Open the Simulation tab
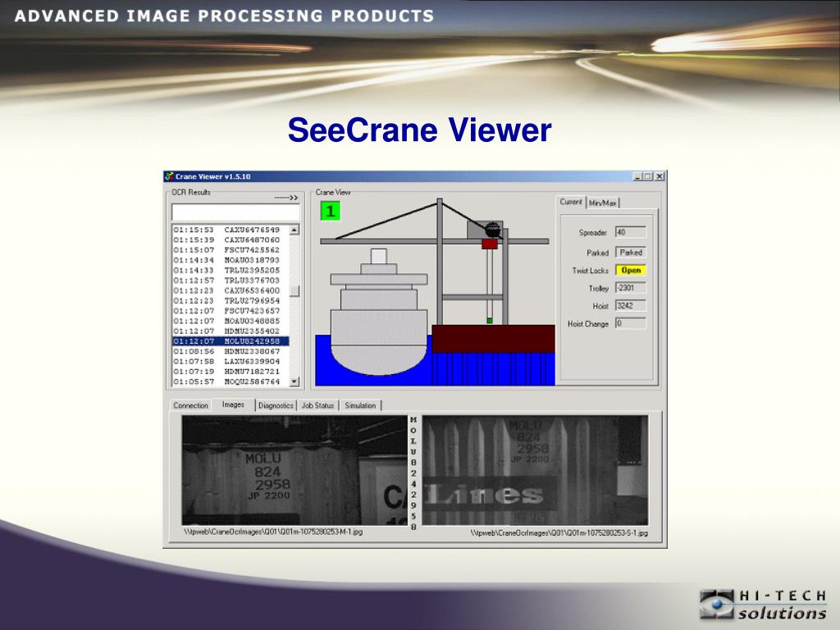This screenshot has height=630, width=840. point(361,405)
